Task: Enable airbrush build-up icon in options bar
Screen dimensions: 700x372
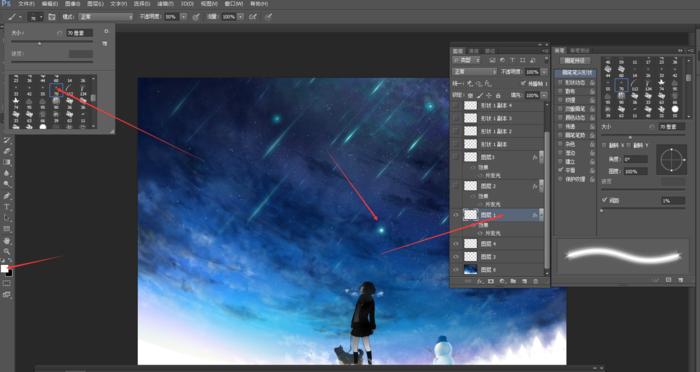Action: [x=253, y=17]
